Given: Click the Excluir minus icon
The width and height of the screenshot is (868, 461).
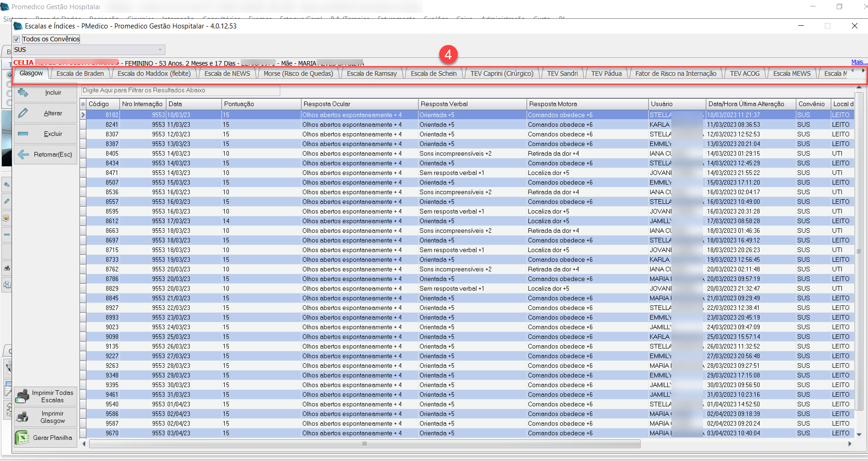Looking at the screenshot, I should 23,134.
